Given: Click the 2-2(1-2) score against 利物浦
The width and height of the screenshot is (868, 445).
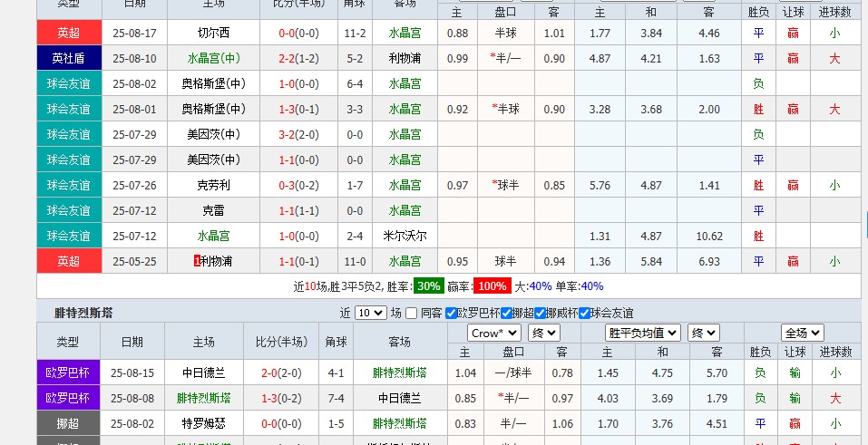Looking at the screenshot, I should [289, 58].
